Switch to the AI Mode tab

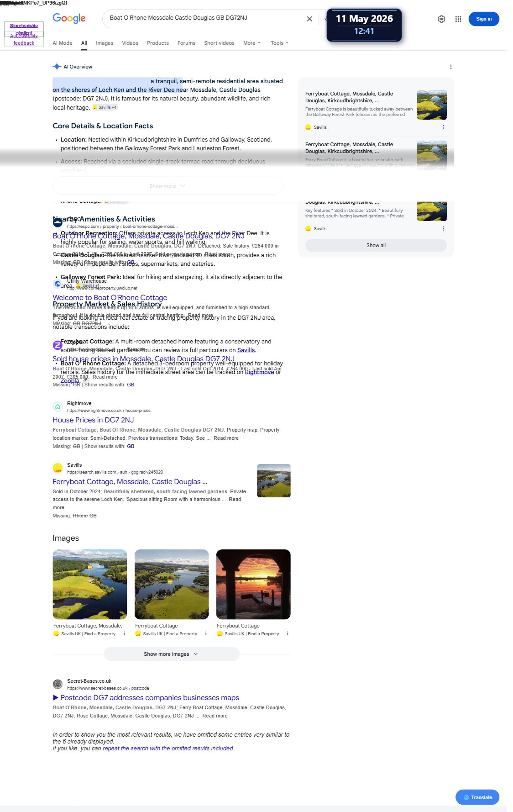point(63,43)
